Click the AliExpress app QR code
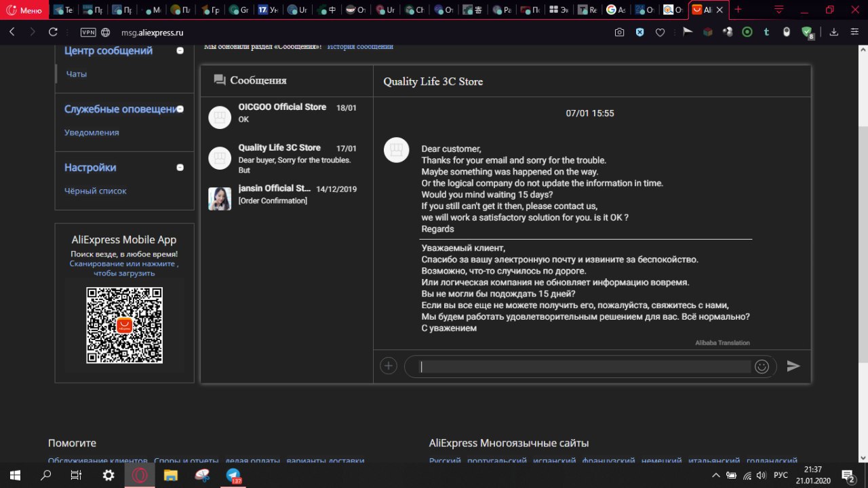This screenshot has width=868, height=488. pos(124,325)
